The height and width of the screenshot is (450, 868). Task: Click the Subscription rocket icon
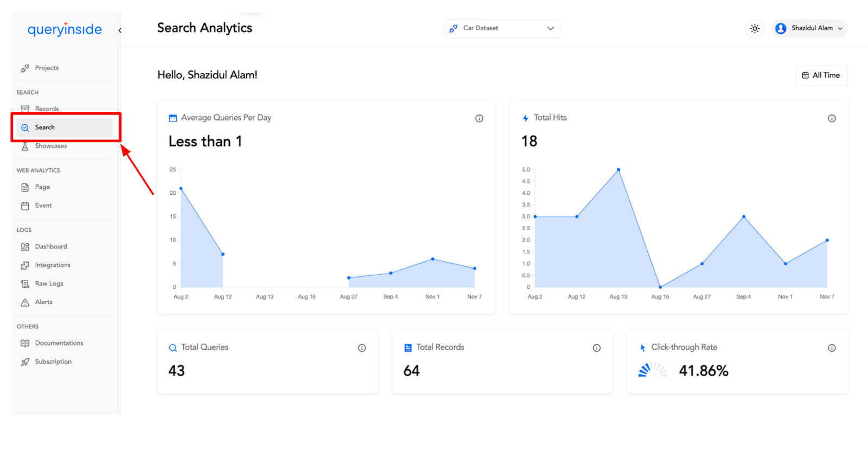tap(25, 362)
